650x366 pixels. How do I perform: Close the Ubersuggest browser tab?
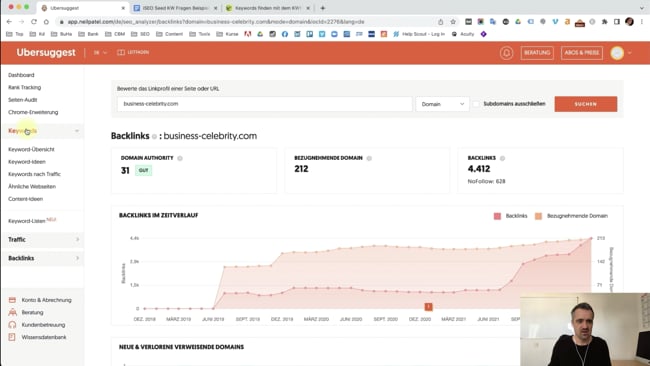pos(123,8)
